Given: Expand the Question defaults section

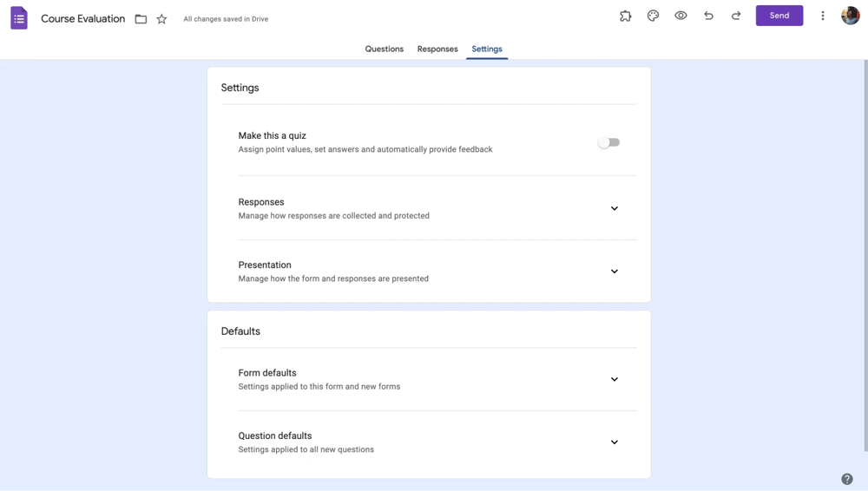Looking at the screenshot, I should coord(614,442).
